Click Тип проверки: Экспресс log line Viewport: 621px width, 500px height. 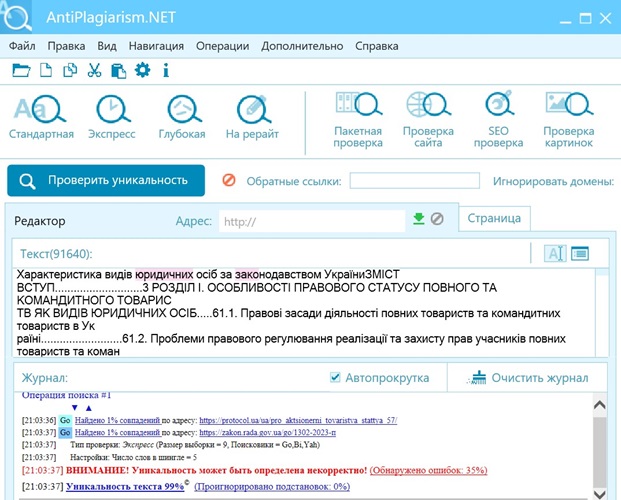click(x=195, y=445)
